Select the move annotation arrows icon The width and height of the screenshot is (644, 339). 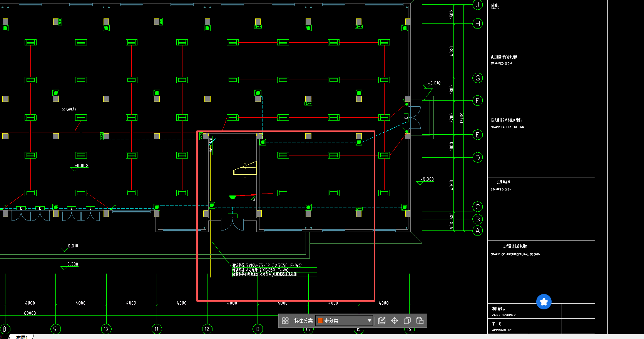click(x=395, y=321)
